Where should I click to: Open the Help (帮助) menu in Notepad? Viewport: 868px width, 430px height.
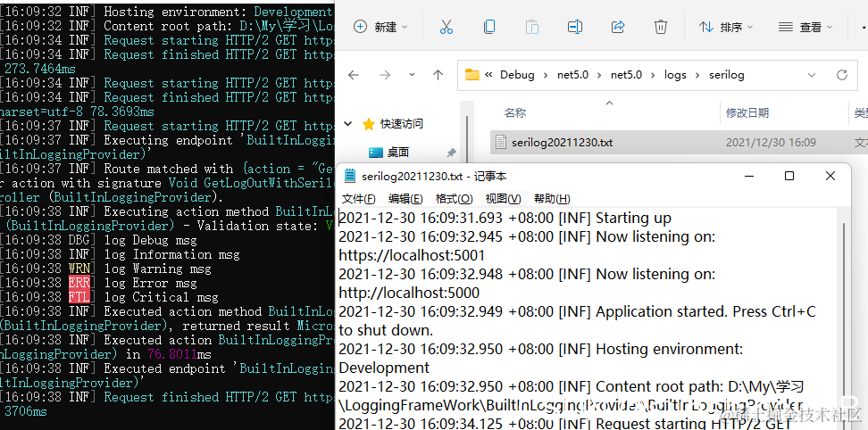(552, 198)
